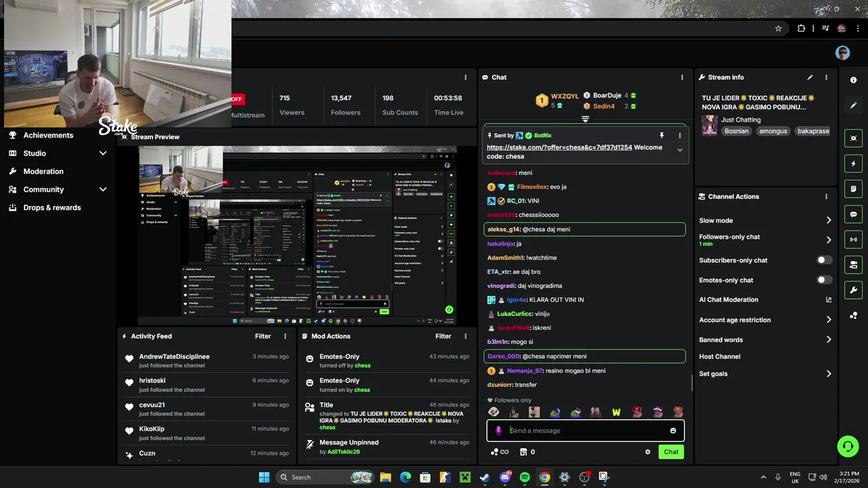Image resolution: width=868 pixels, height=488 pixels.
Task: Open the stake.com offer link
Action: click(559, 147)
